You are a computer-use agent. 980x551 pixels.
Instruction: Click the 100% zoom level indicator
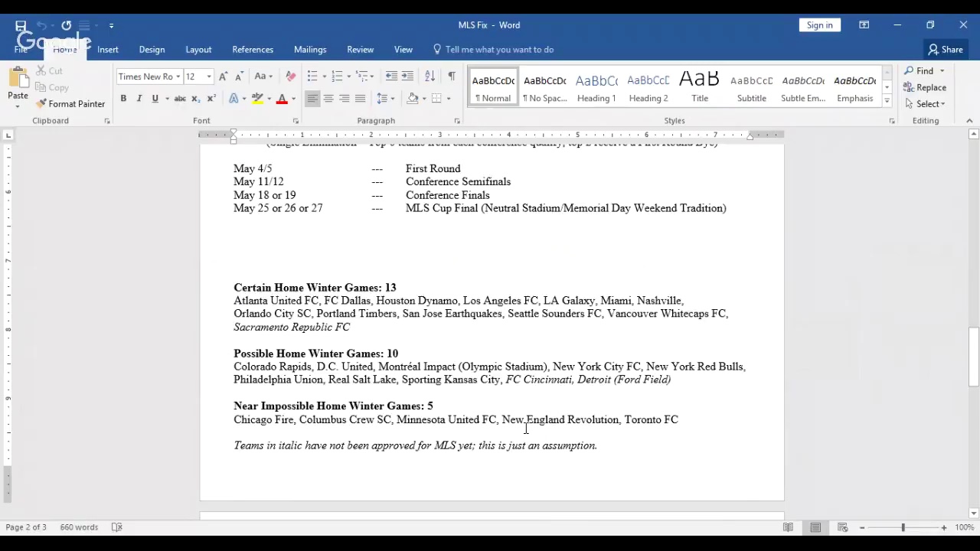pos(964,527)
